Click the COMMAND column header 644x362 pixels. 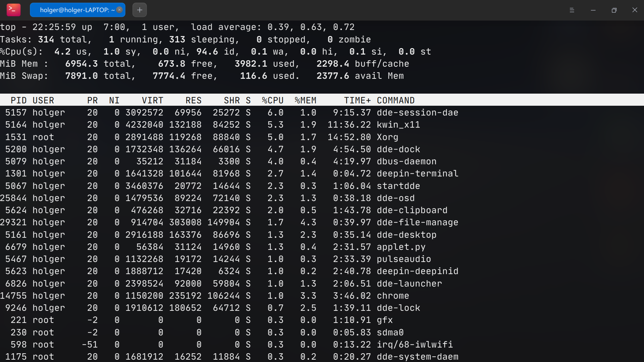(395, 100)
